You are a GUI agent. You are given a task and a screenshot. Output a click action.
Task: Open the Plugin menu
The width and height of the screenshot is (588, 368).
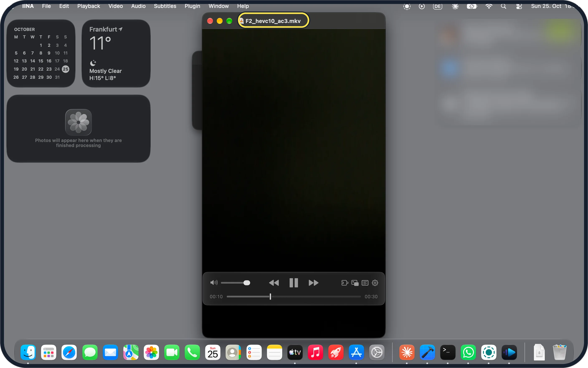pyautogui.click(x=192, y=6)
